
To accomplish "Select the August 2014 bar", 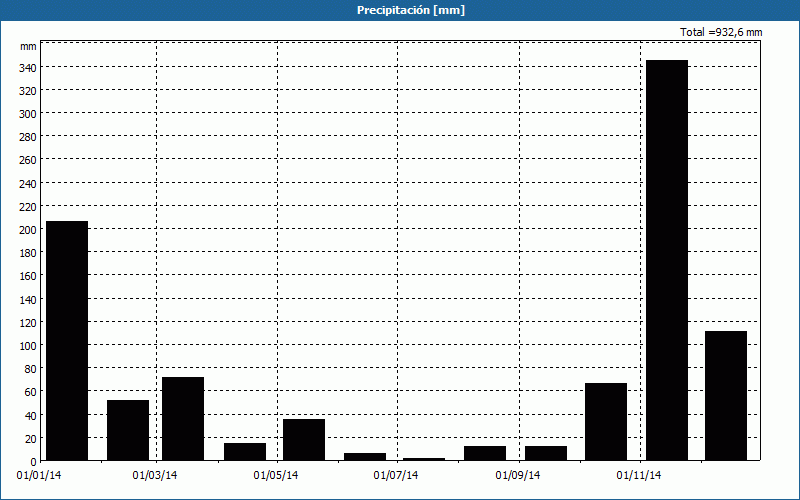I will (x=485, y=453).
